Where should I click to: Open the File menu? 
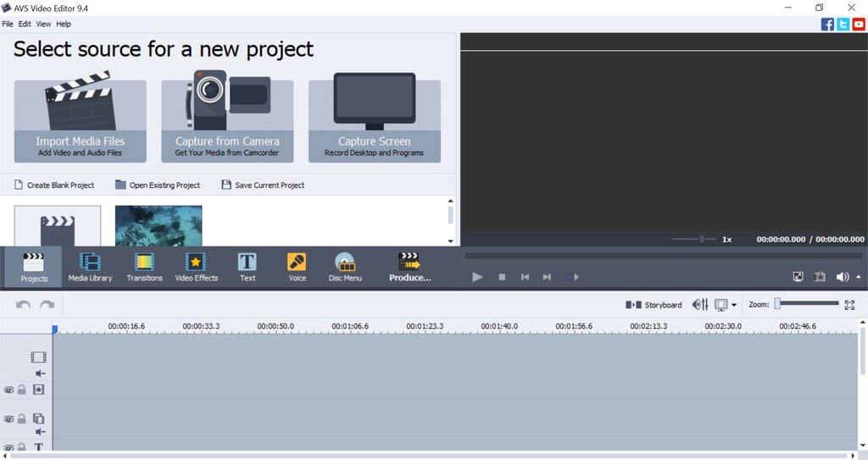pos(8,24)
